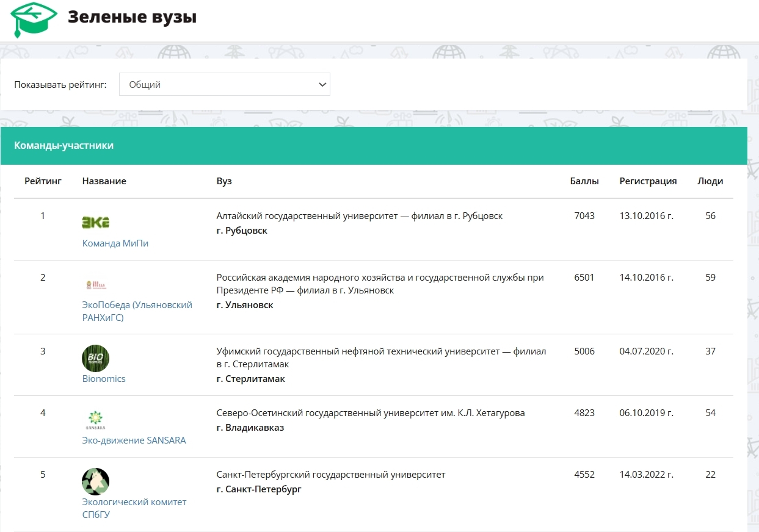Click the SANSARA team logo

coord(95,420)
